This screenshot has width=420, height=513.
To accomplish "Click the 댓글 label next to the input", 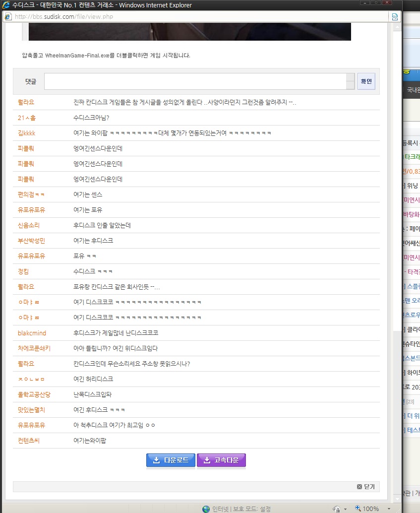I will (x=31, y=81).
